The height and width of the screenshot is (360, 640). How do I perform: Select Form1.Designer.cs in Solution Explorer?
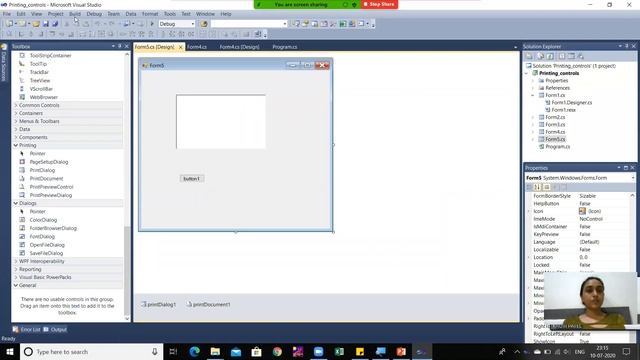pos(571,102)
